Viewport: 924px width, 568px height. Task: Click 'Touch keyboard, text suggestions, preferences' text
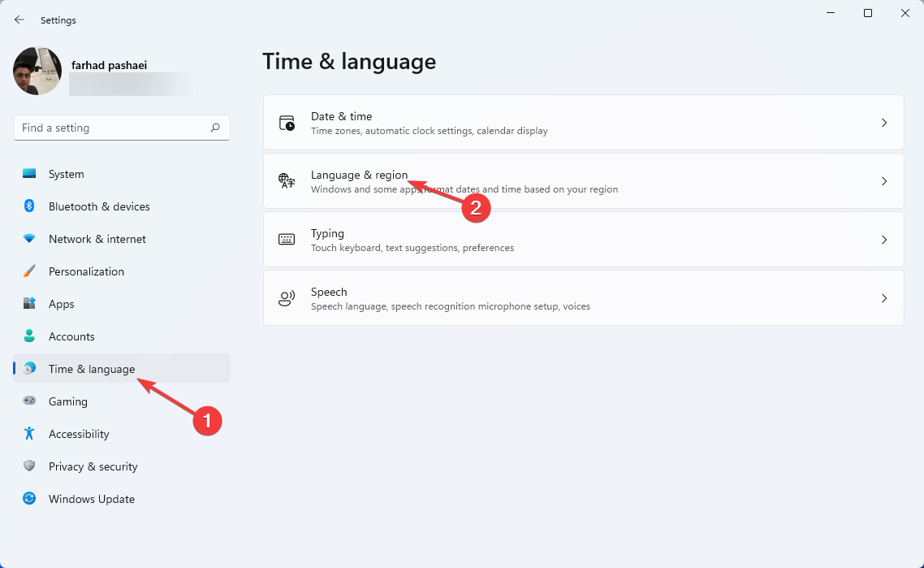pos(412,248)
